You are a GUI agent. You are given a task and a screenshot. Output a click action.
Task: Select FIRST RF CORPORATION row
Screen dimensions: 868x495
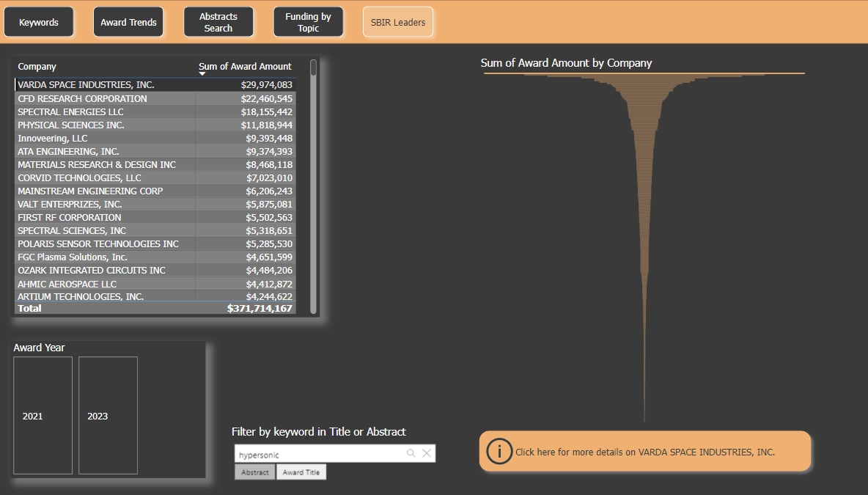[155, 218]
